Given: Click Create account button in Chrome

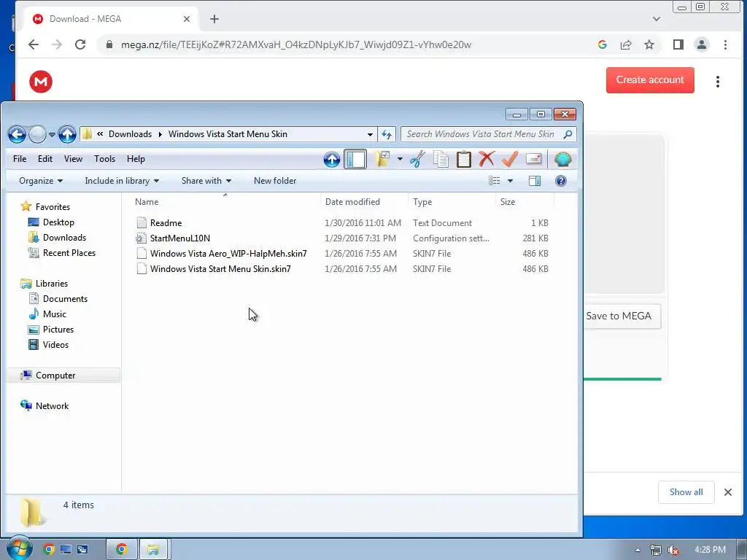Looking at the screenshot, I should pos(650,80).
